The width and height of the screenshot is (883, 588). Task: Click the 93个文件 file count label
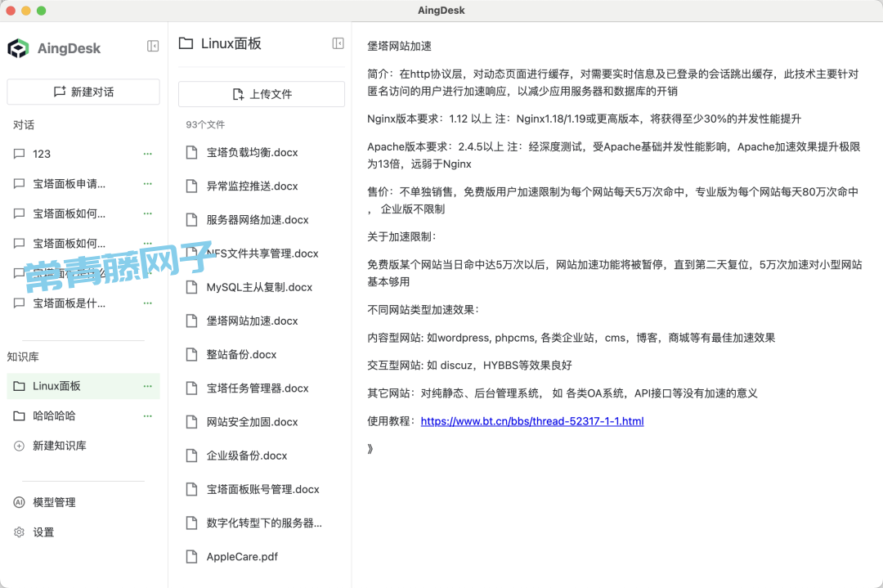[x=205, y=124]
